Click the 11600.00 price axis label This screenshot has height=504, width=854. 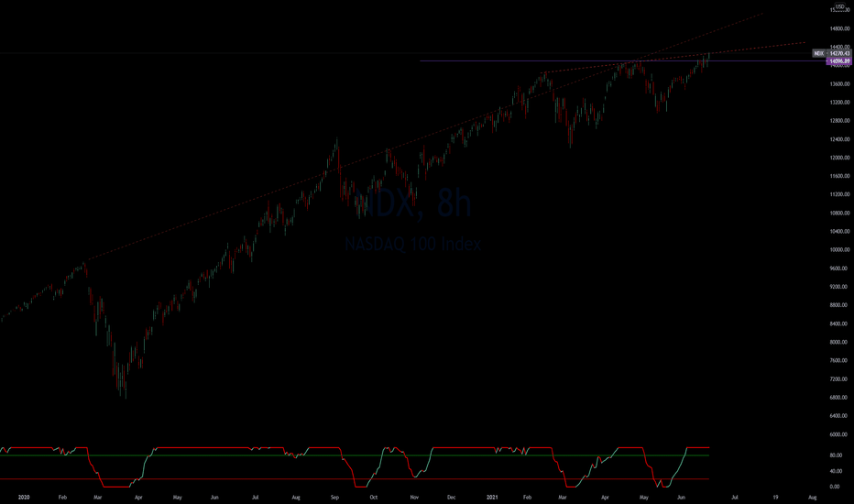(839, 176)
